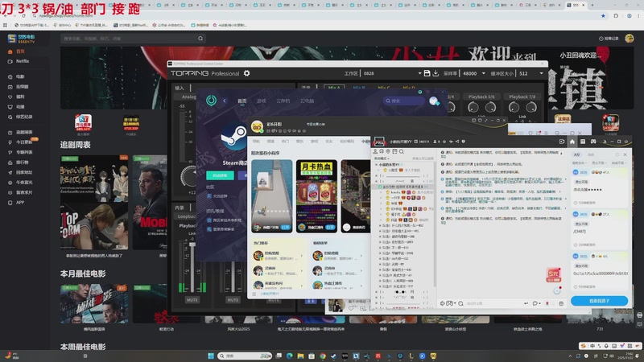Click the panda avatar in YY window
Viewport: 644px width, 362px height.
click(x=257, y=127)
